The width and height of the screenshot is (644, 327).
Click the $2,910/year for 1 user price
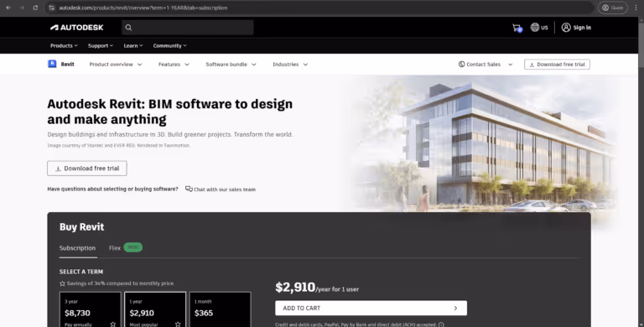pyautogui.click(x=317, y=288)
